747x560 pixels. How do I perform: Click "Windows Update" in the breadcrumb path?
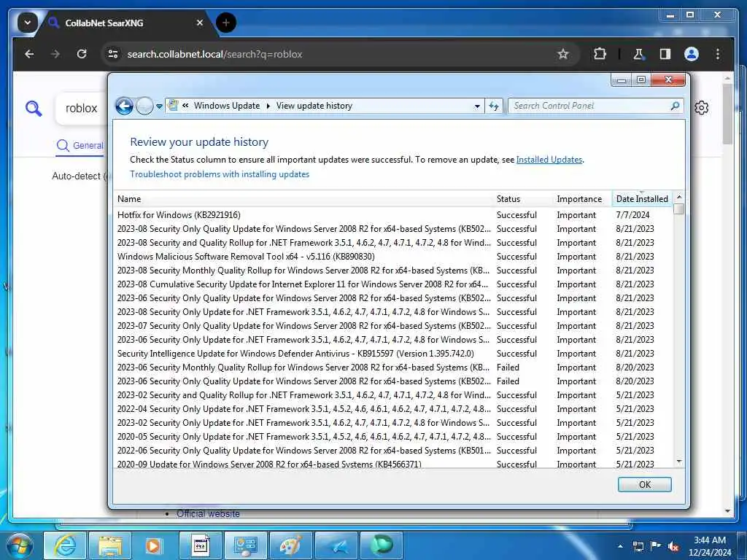coord(227,106)
